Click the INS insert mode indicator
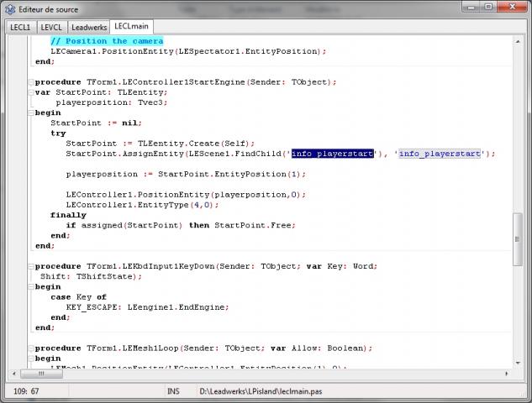Screen dimensions: 532x403 pyautogui.click(x=173, y=391)
